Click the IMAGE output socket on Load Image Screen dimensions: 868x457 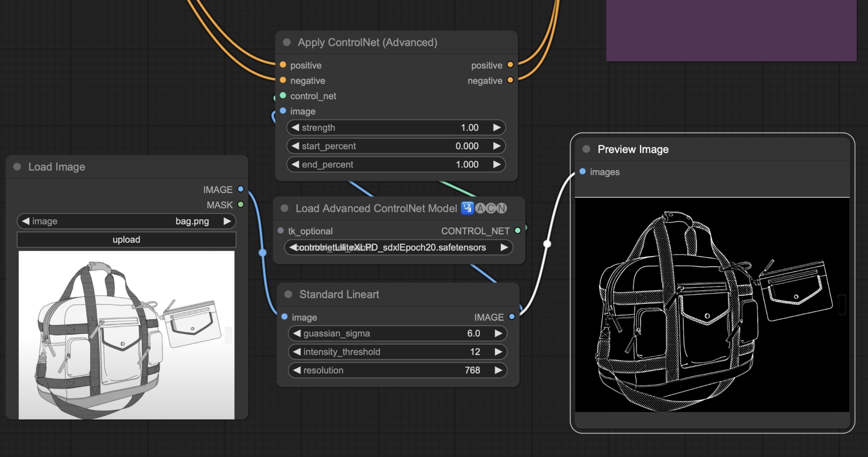tap(241, 189)
